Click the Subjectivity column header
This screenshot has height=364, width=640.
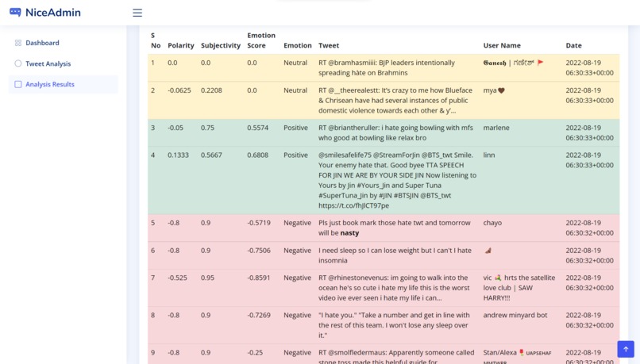221,45
